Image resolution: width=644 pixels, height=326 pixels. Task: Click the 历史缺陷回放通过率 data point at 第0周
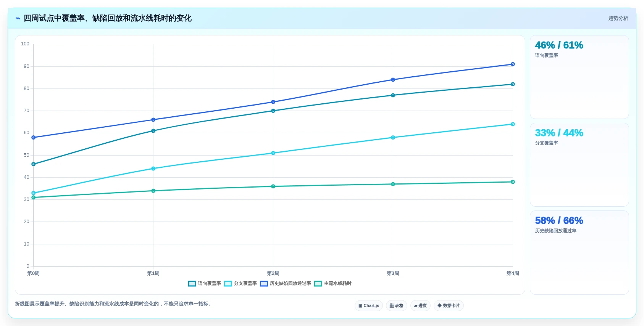(x=34, y=138)
